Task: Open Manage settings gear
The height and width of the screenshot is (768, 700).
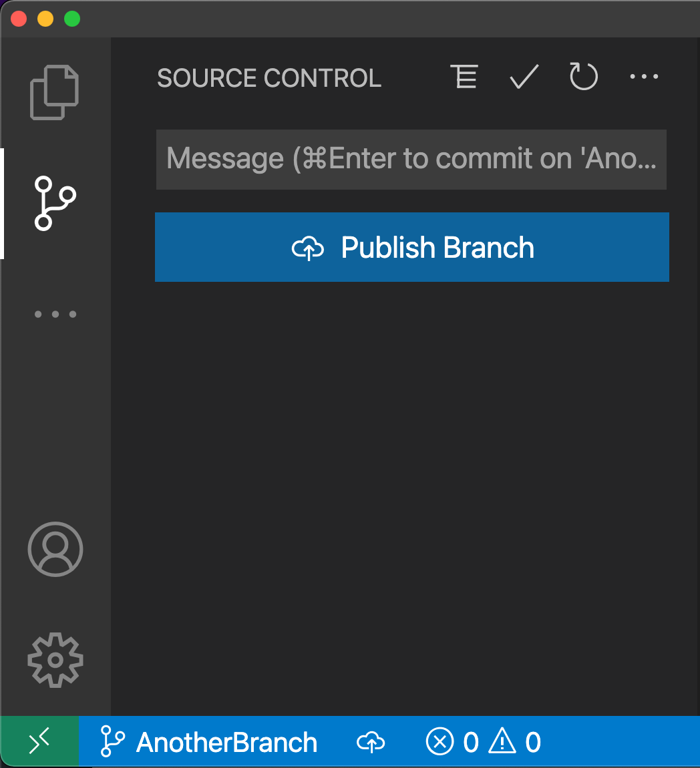Action: pyautogui.click(x=55, y=660)
